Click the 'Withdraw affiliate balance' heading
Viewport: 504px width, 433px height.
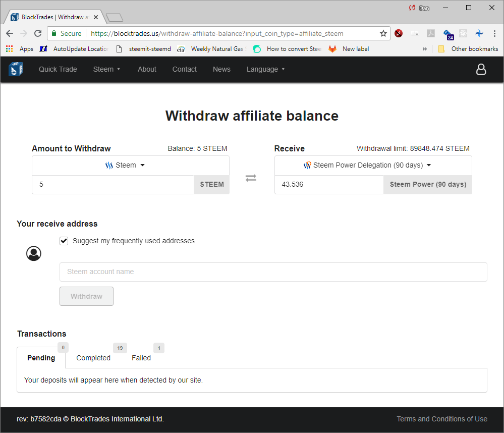(x=252, y=116)
